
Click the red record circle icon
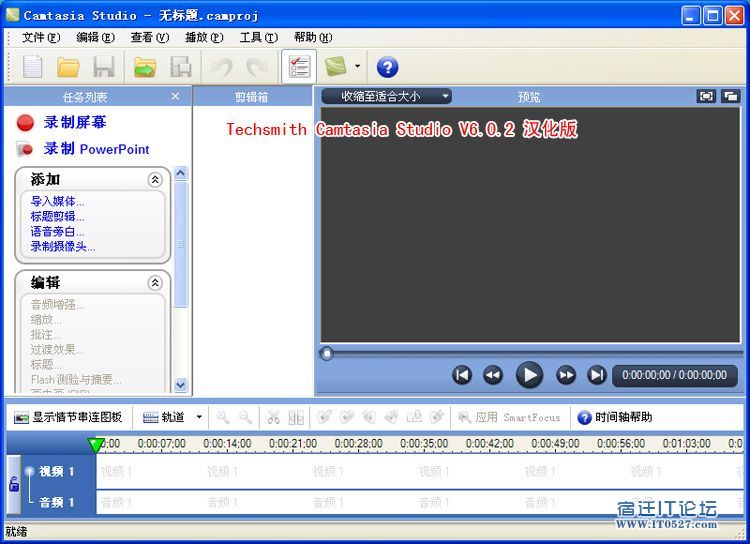click(x=25, y=123)
